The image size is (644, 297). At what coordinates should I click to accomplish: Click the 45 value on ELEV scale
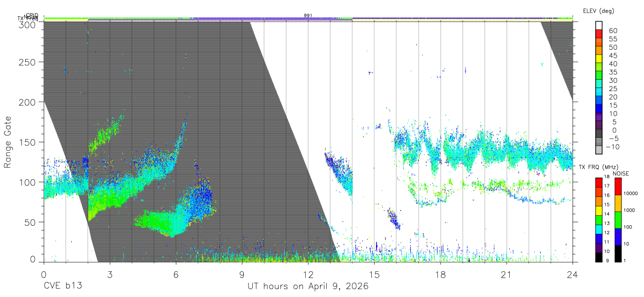pos(613,56)
